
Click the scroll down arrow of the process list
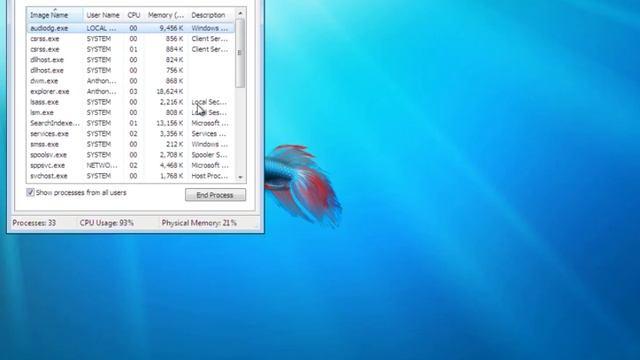[x=240, y=177]
